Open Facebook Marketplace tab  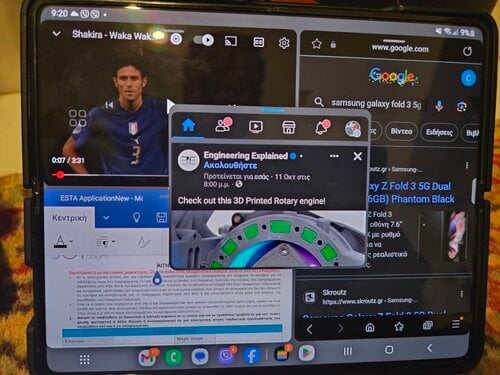288,127
